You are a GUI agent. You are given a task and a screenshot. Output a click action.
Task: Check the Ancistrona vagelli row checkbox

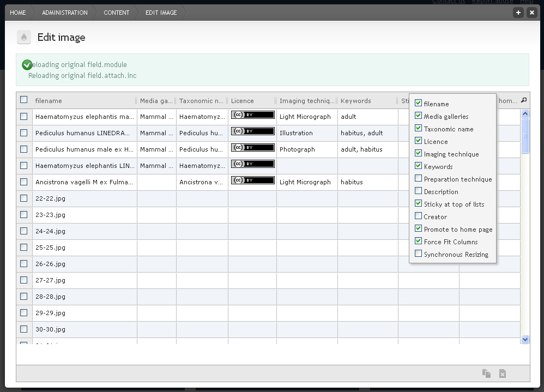click(23, 182)
